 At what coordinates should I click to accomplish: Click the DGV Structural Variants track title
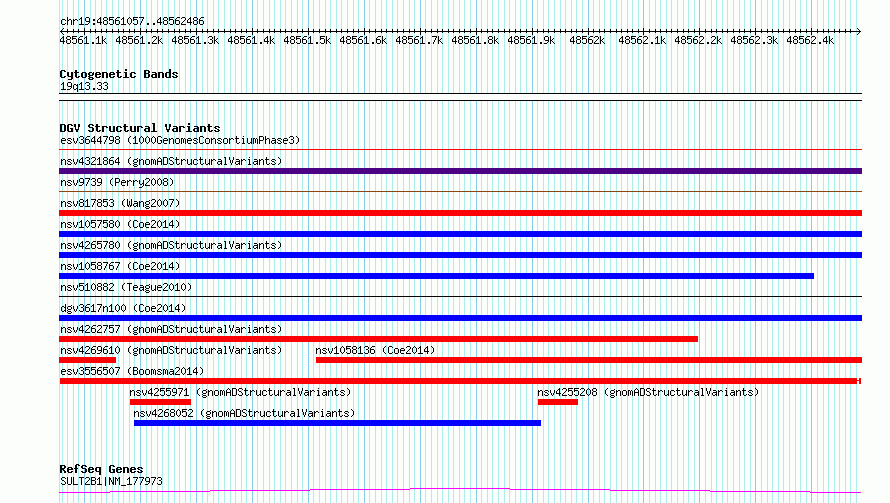point(140,128)
